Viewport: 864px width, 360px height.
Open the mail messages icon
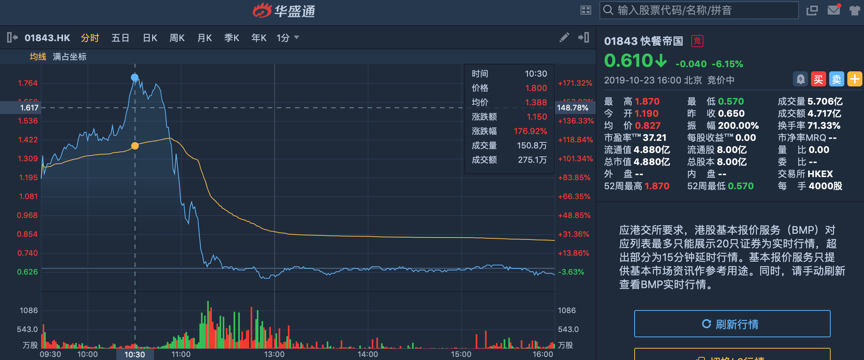pyautogui.click(x=834, y=10)
